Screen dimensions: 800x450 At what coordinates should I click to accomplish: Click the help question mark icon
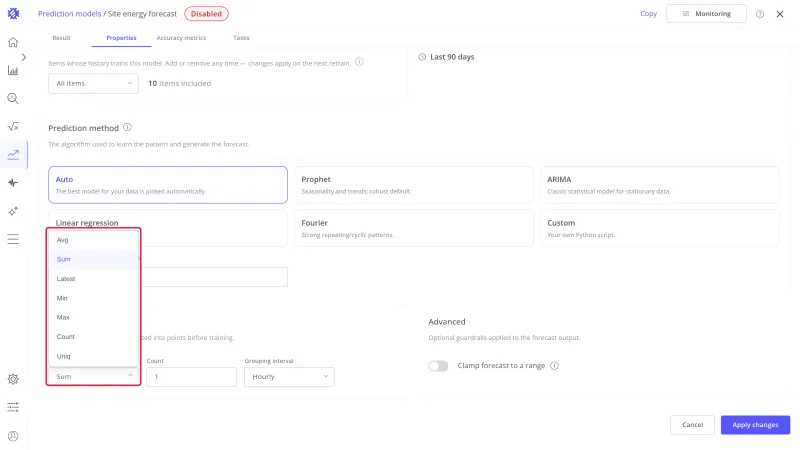[x=760, y=14]
